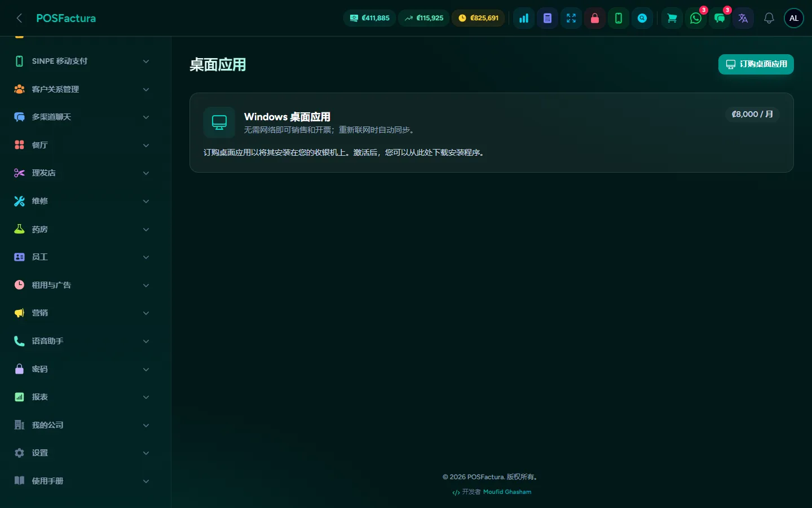Open the ₡825,691 coin balance chip
Viewport: 812px width, 508px height.
(x=479, y=18)
